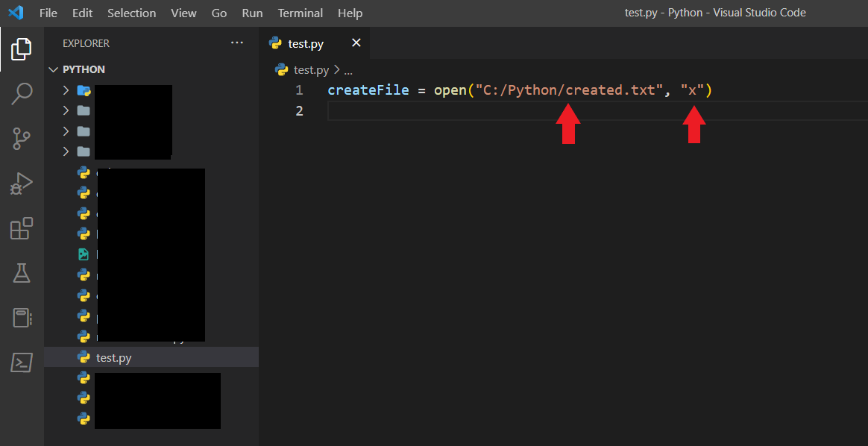Click the VS Code logo icon
This screenshot has height=446, width=868.
click(16, 13)
